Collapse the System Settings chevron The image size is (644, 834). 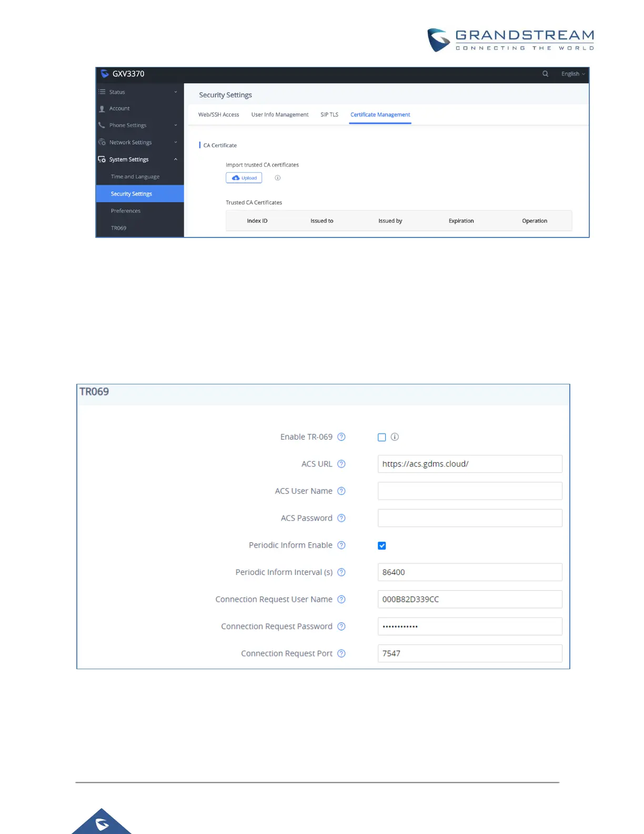pyautogui.click(x=176, y=159)
